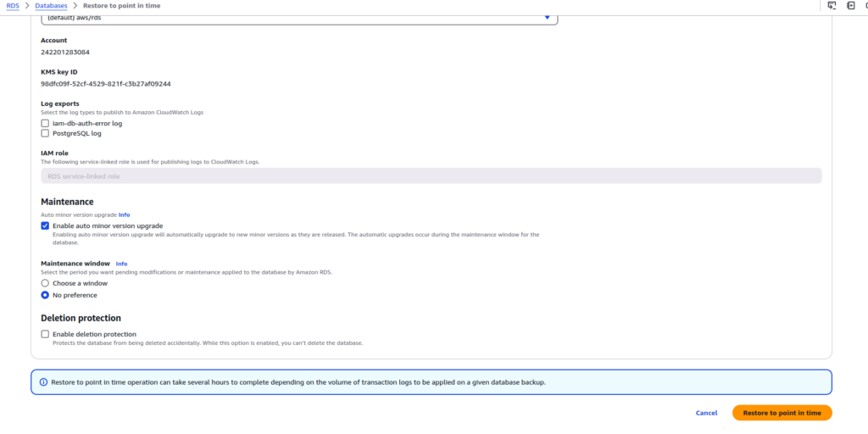Check the iam-db-auth-error log checkbox
The width and height of the screenshot is (868, 434).
point(45,124)
